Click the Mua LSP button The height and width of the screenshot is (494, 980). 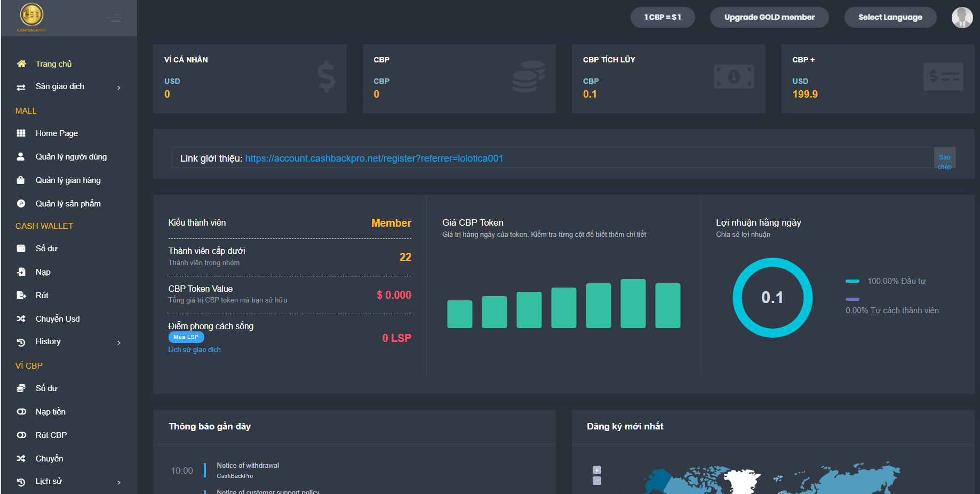[x=186, y=337]
